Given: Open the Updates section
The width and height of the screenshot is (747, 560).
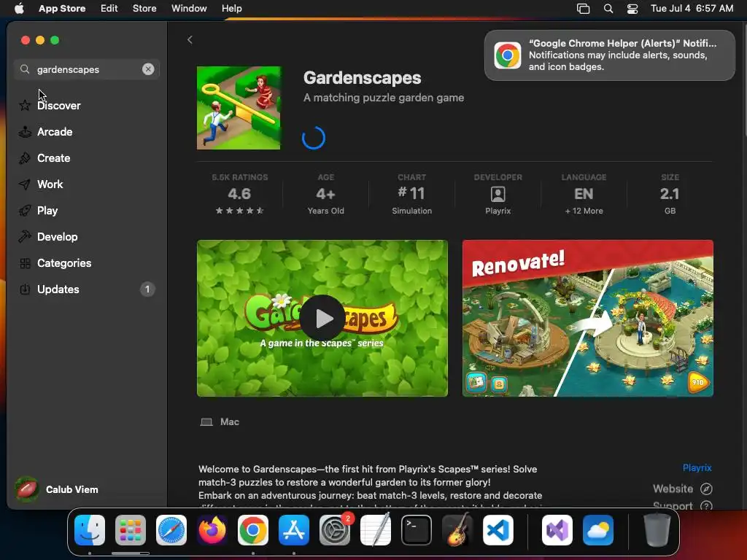Looking at the screenshot, I should [86, 289].
